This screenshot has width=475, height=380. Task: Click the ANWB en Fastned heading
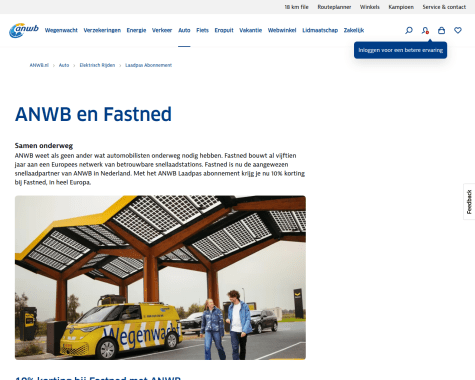tap(93, 114)
